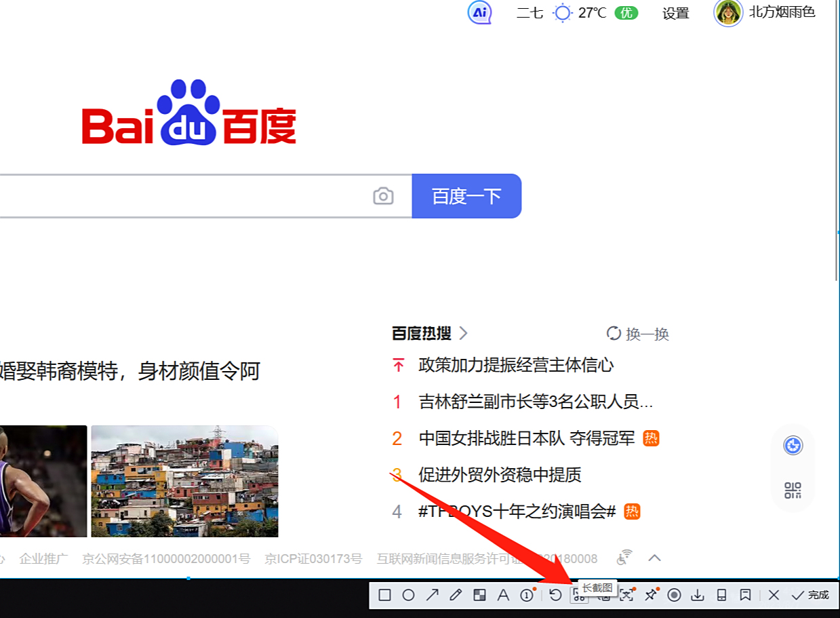Select the text annotation tool

[503, 595]
